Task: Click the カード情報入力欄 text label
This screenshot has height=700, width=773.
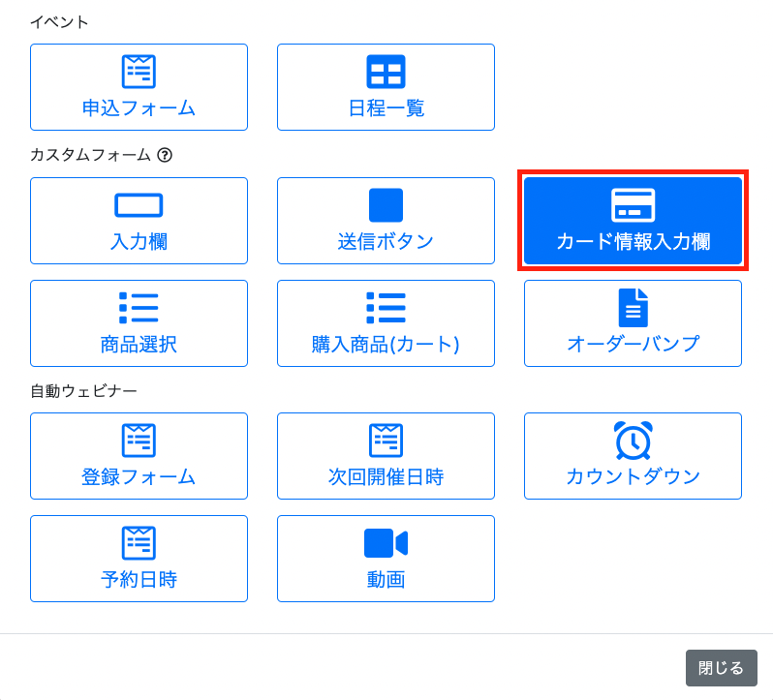Action: [633, 242]
